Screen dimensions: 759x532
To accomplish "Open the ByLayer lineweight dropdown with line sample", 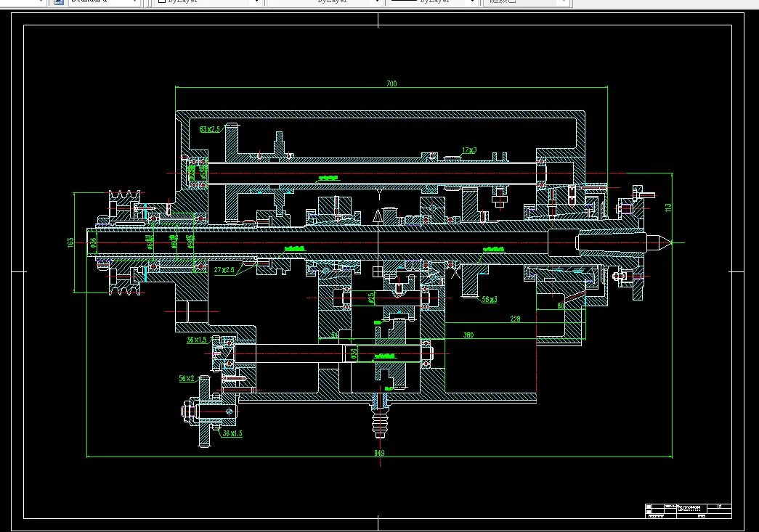I will (432, 1).
